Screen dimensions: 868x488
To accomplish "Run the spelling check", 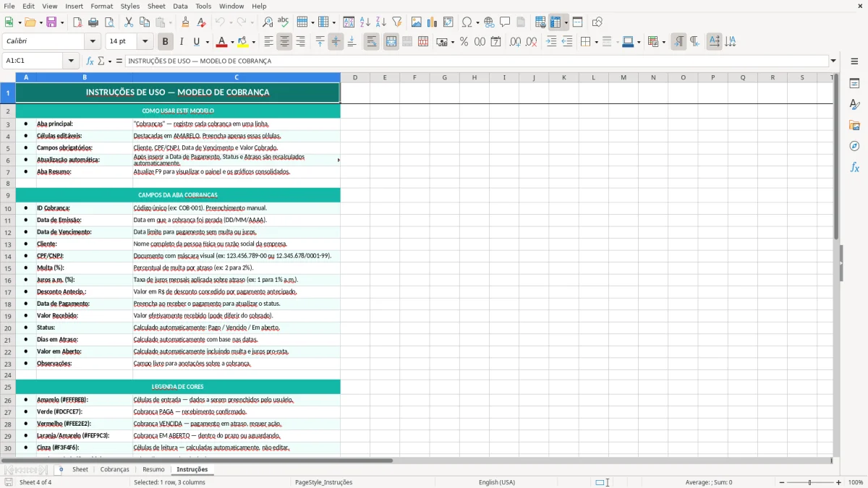I will pos(283,22).
